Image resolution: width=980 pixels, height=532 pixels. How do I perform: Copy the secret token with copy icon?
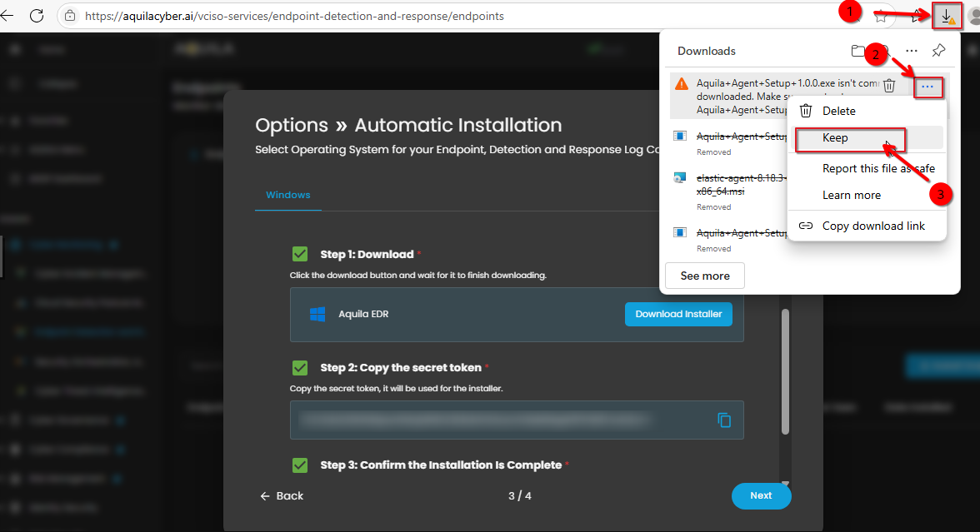pos(724,420)
